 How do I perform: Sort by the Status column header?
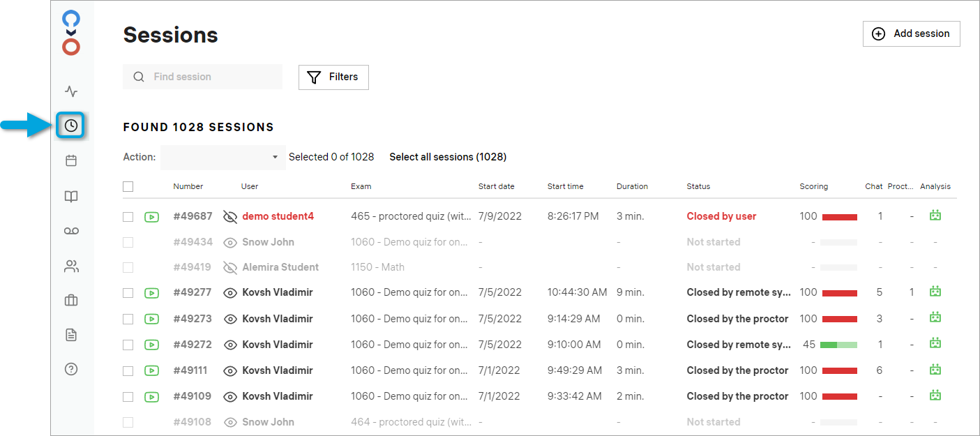point(698,186)
